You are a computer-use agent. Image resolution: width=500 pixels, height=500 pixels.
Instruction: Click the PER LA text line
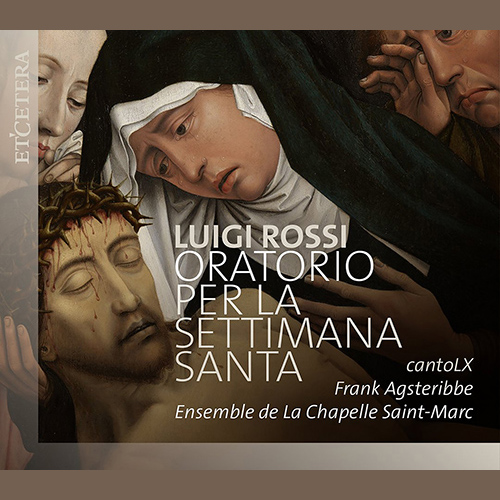tap(237, 300)
